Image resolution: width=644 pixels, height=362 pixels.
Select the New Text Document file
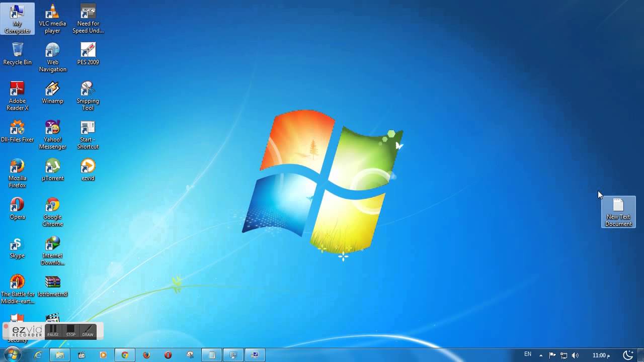(x=618, y=212)
